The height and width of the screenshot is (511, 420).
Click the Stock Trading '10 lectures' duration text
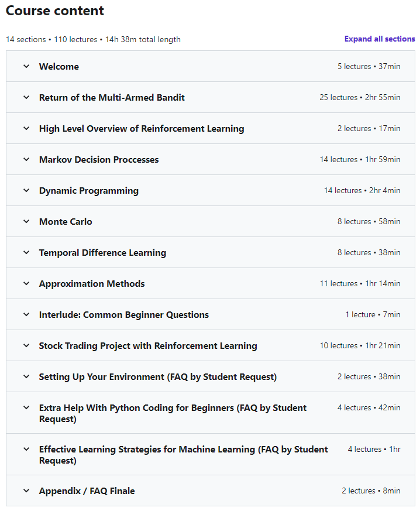[x=360, y=346]
